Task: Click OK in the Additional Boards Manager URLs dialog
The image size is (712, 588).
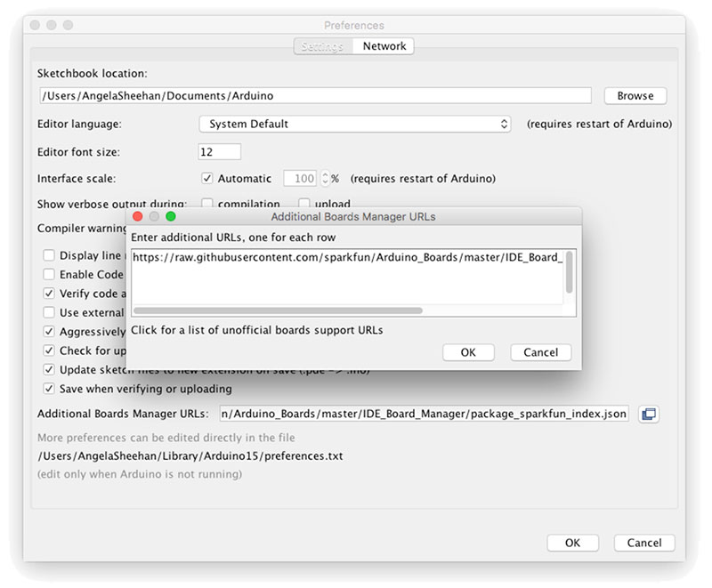Action: (468, 352)
